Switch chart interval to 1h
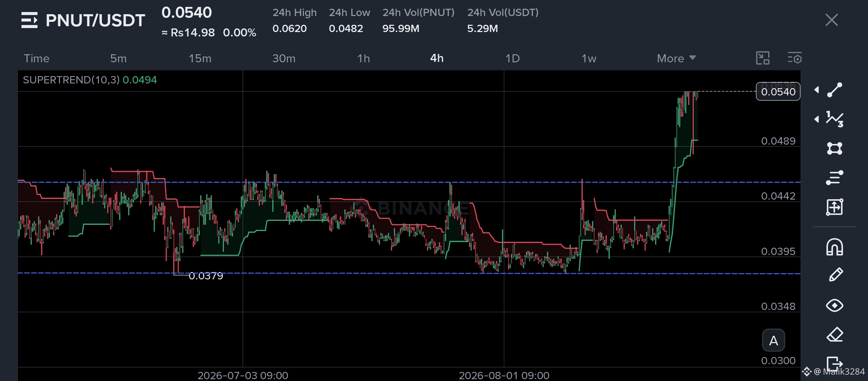Screen dimensions: 868x381 364,58
